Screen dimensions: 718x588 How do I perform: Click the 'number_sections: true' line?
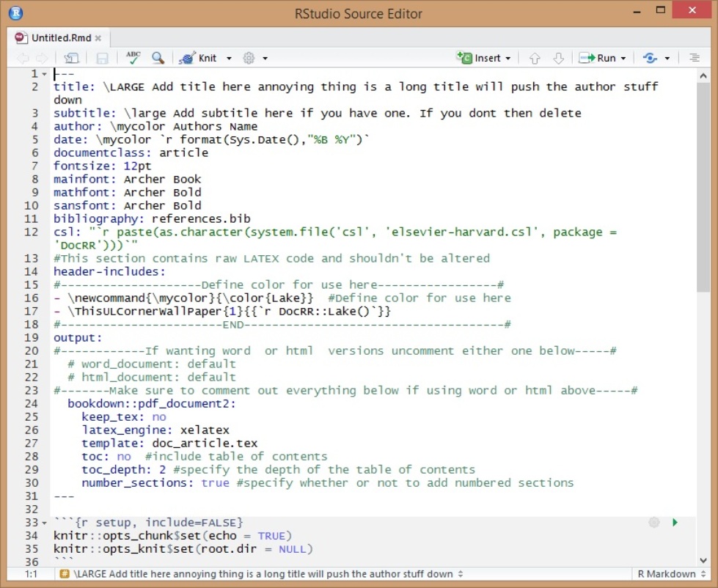click(x=327, y=483)
